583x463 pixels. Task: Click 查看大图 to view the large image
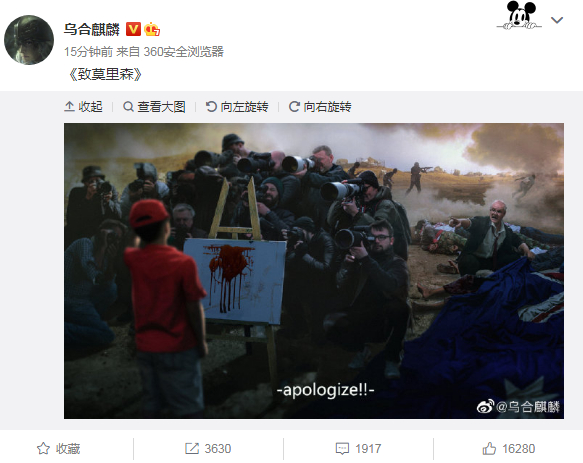point(154,107)
